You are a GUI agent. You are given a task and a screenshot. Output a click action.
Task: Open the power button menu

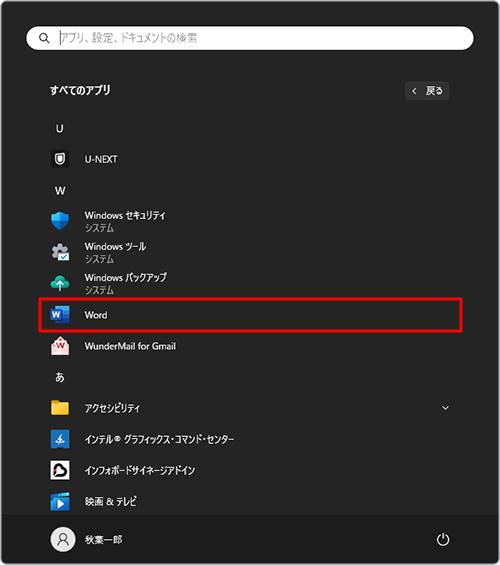443,539
